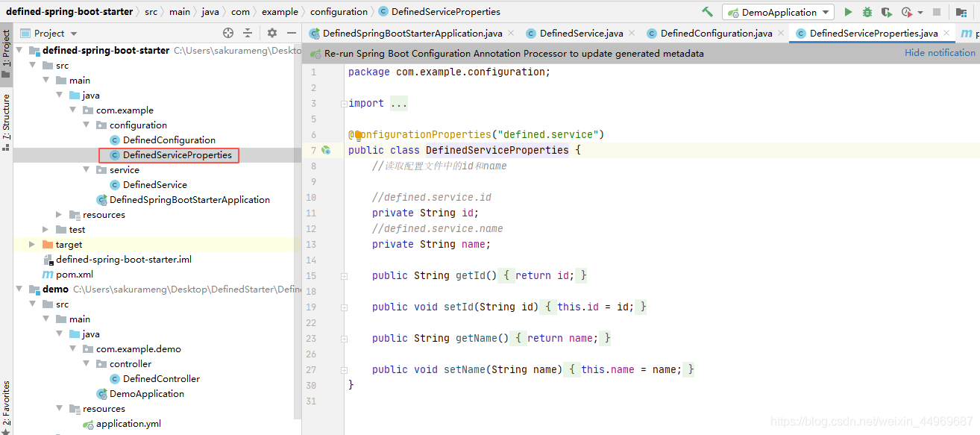
Task: Expand the folded import block on line 3
Action: 344,104
